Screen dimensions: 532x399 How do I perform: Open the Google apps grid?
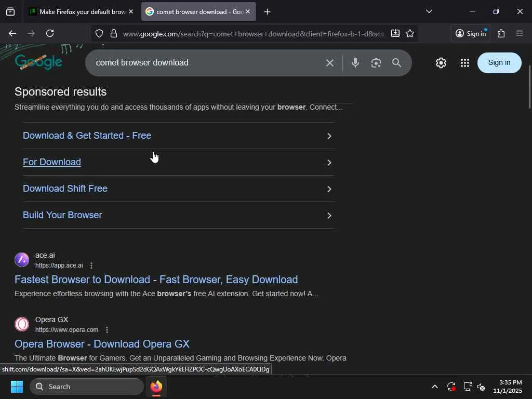pos(465,63)
